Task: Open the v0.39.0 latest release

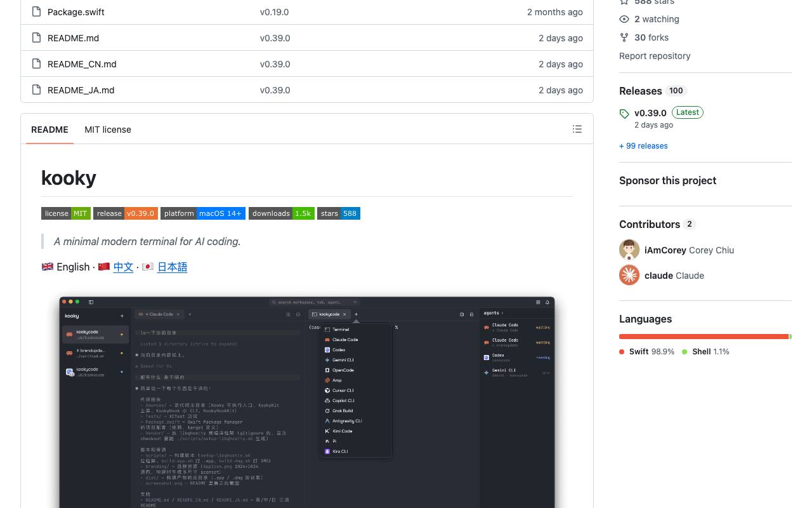Action: click(x=650, y=113)
